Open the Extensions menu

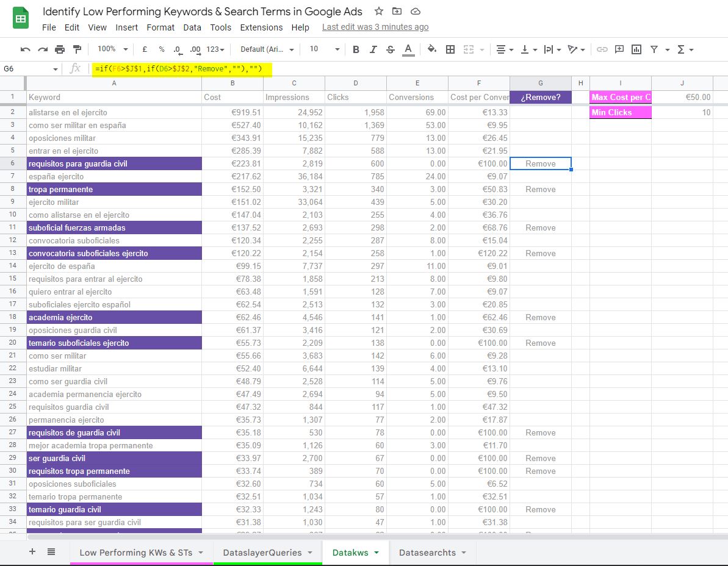[x=261, y=27]
